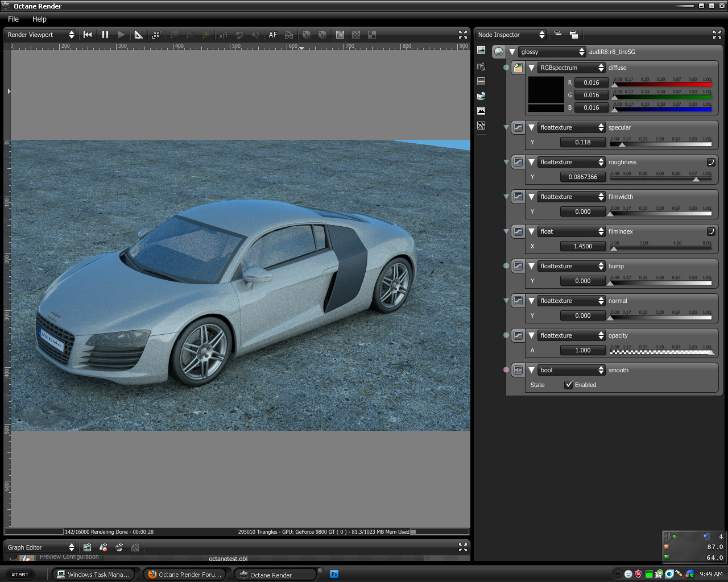Click the START button on the taskbar
The width and height of the screenshot is (728, 582).
pos(20,574)
